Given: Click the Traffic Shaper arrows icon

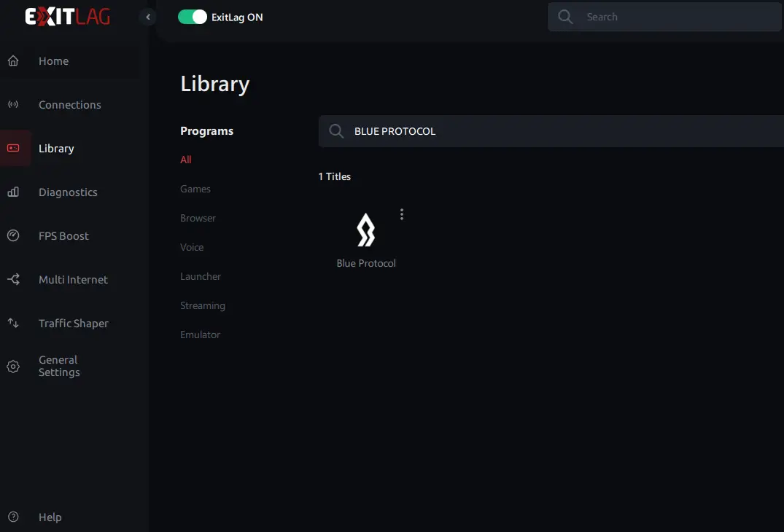Looking at the screenshot, I should [x=14, y=323].
